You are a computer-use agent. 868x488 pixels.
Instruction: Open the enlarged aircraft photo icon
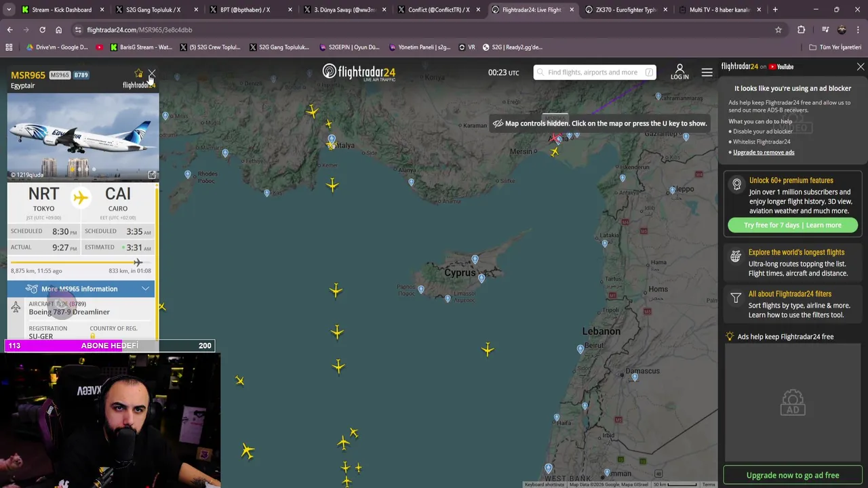click(152, 174)
